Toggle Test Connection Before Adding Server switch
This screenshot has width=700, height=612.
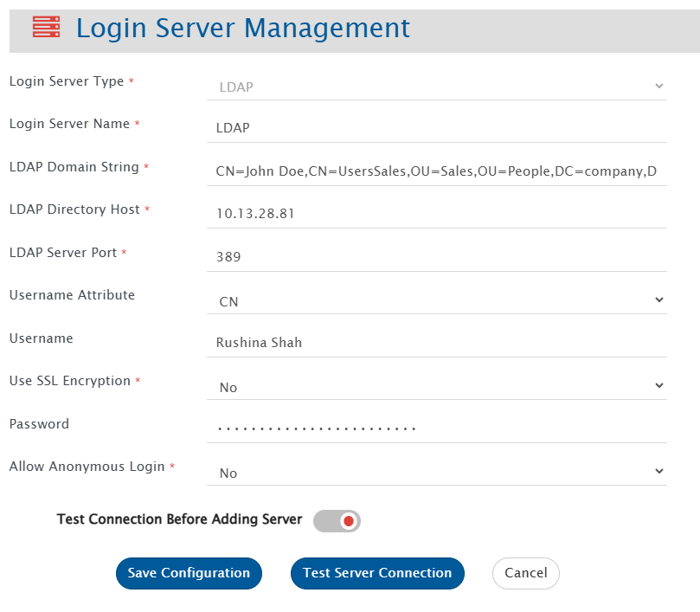(337, 521)
